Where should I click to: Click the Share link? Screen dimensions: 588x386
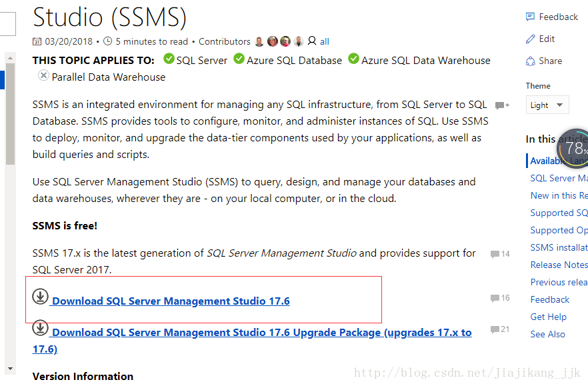[551, 61]
